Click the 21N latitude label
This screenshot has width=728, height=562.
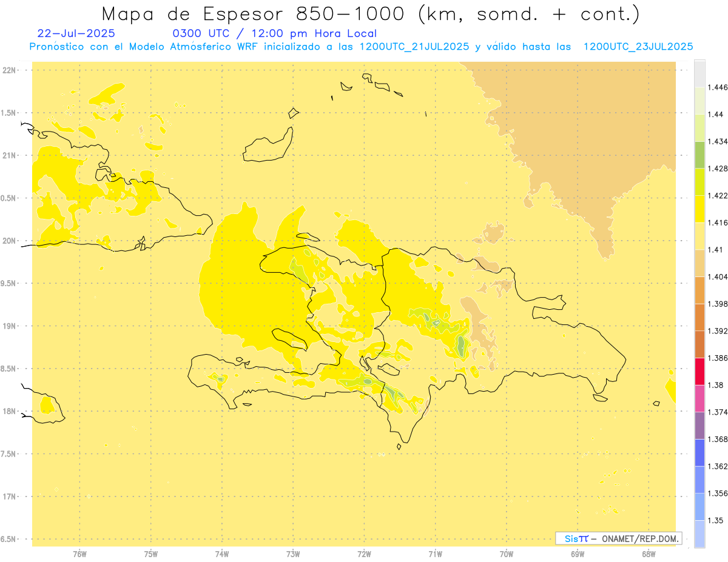10,155
